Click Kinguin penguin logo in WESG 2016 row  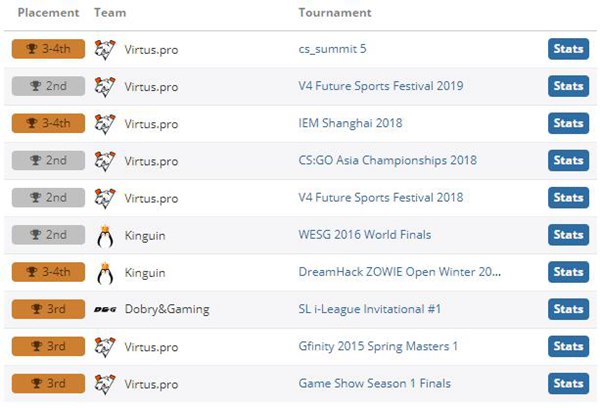click(x=105, y=236)
